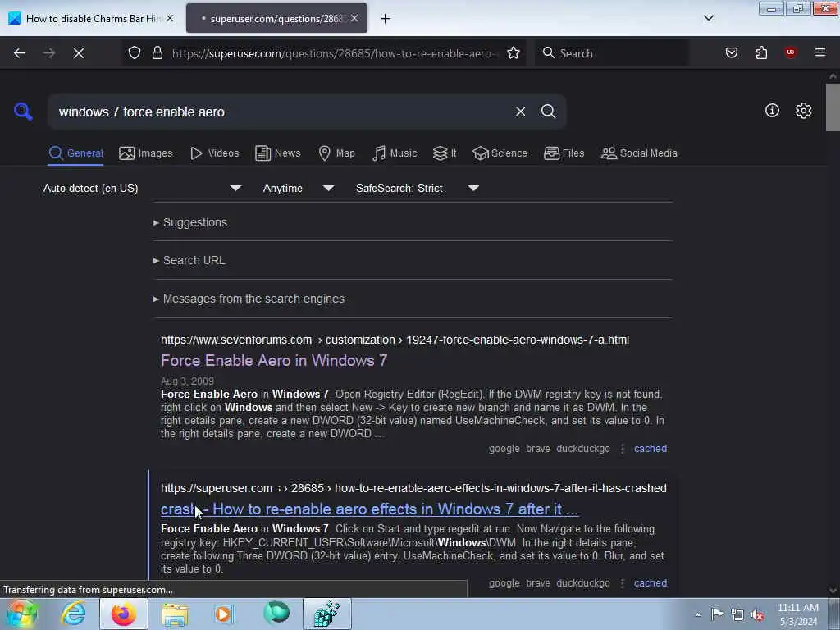Screen dimensions: 840x630
Task: Show hidden tray icons arrow
Action: [697, 614]
